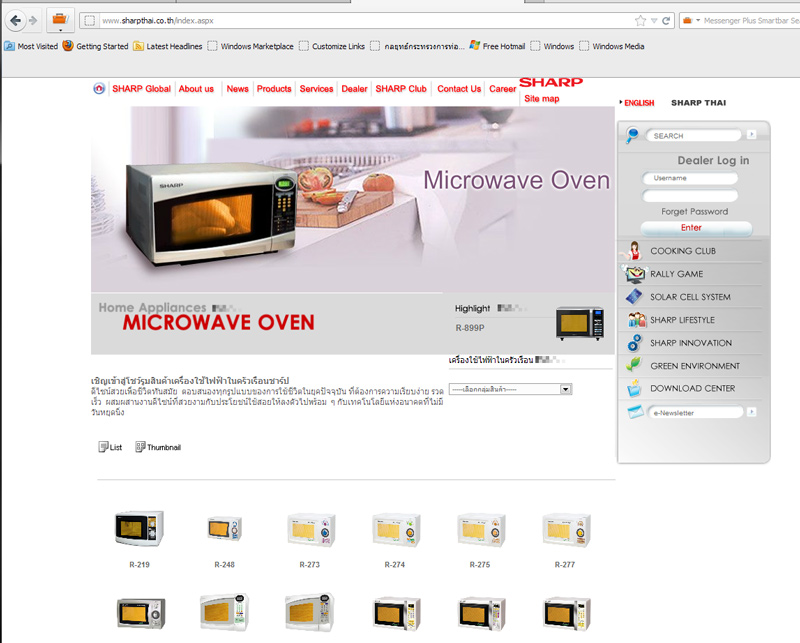Screen dimensions: 800x643
Task: Open the orange toolbox toolbar icon
Action: click(60, 20)
